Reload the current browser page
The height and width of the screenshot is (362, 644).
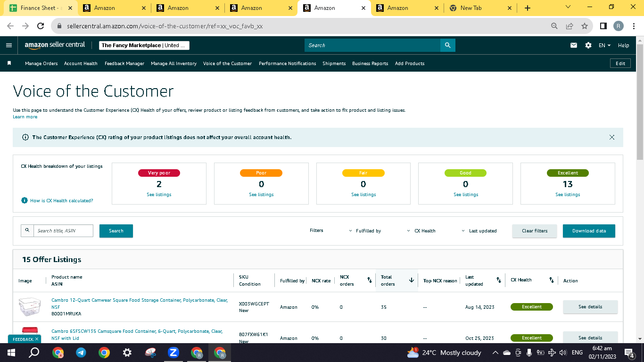[x=41, y=26]
